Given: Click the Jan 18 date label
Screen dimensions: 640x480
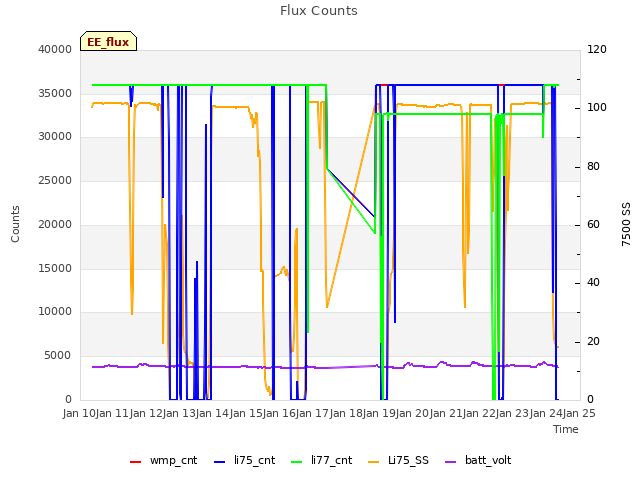Looking at the screenshot, I should click(x=346, y=413).
